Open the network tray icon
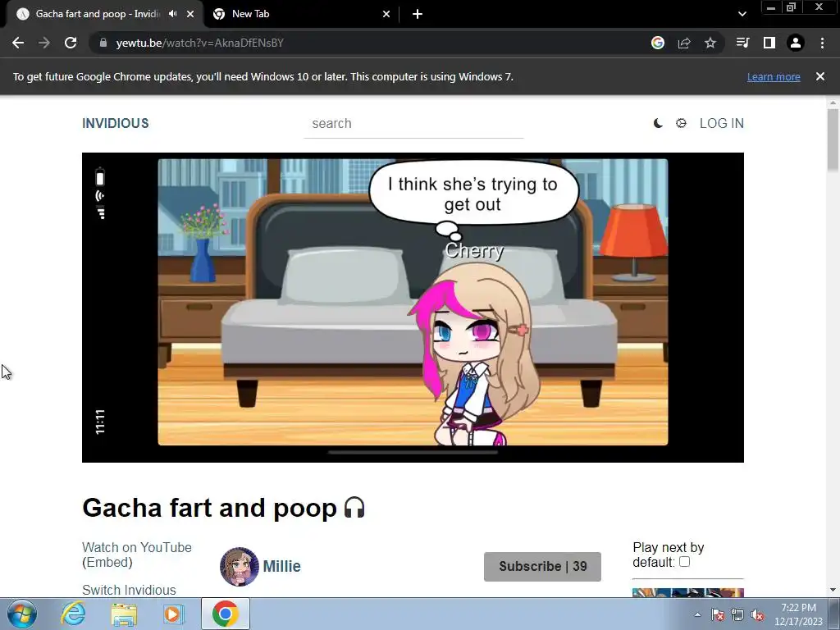 pyautogui.click(x=737, y=614)
